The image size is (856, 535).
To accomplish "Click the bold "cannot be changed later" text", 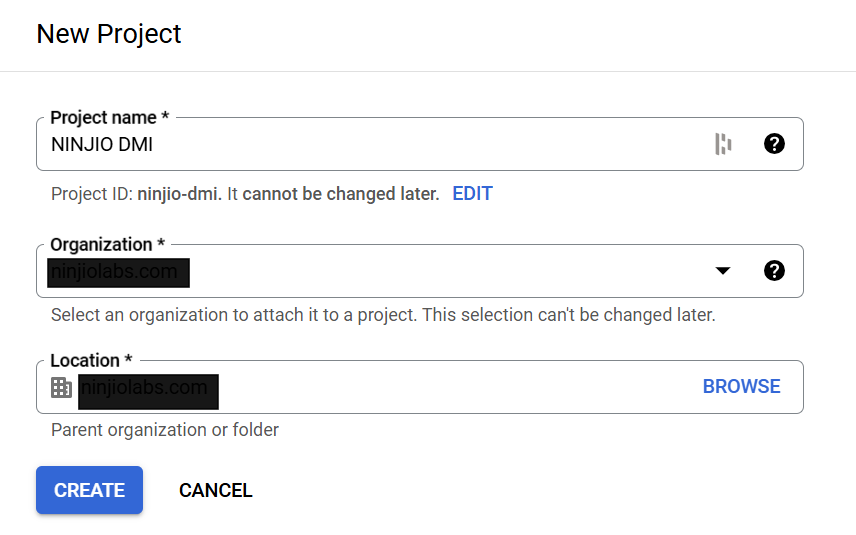I will point(341,194).
